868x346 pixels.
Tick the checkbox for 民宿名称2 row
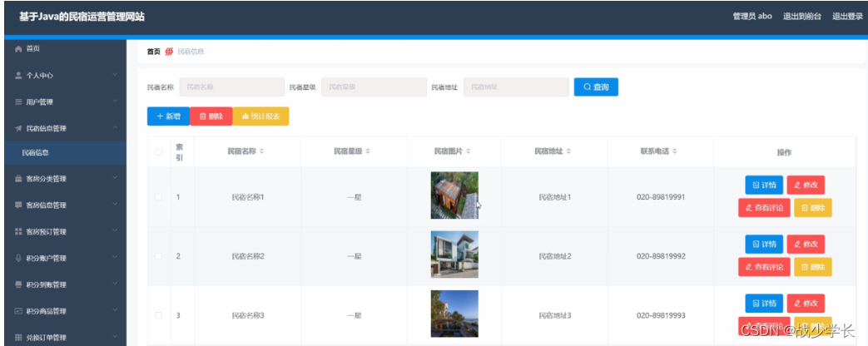click(x=159, y=256)
